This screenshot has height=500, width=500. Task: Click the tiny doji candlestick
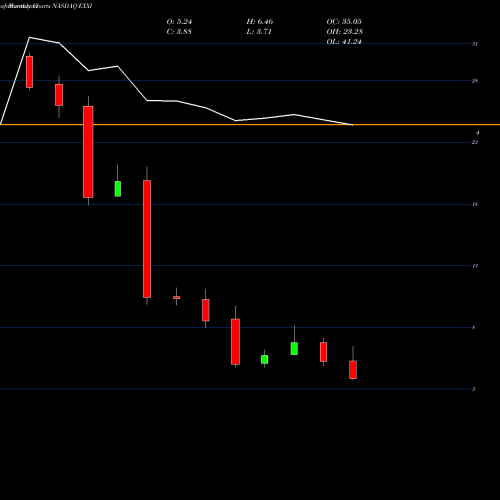176,297
